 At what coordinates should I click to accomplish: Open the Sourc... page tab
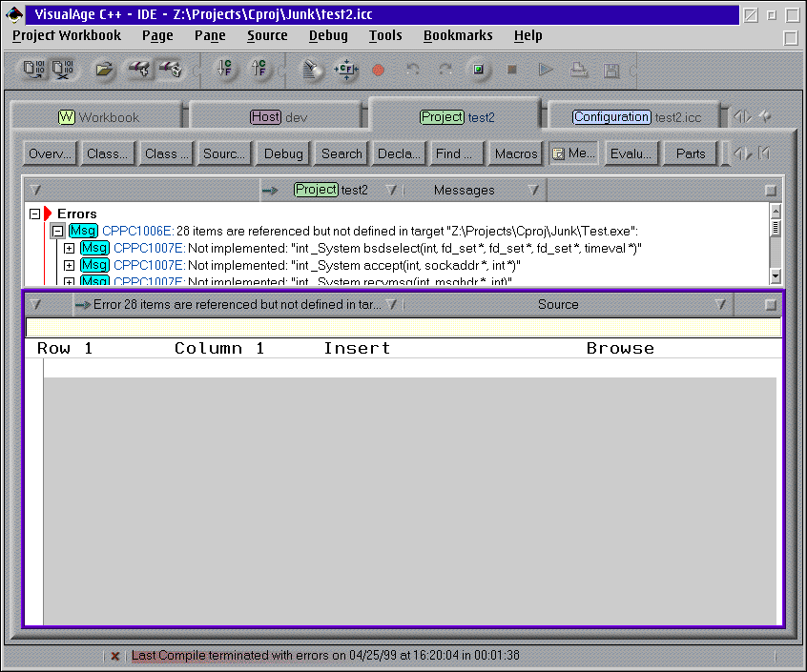224,153
